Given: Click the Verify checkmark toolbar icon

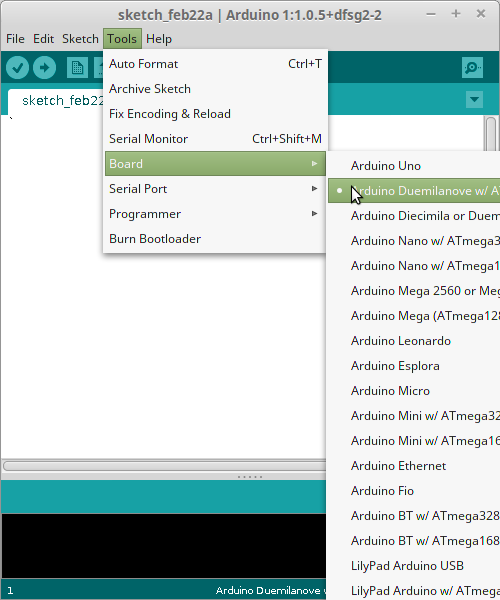Looking at the screenshot, I should [18, 68].
